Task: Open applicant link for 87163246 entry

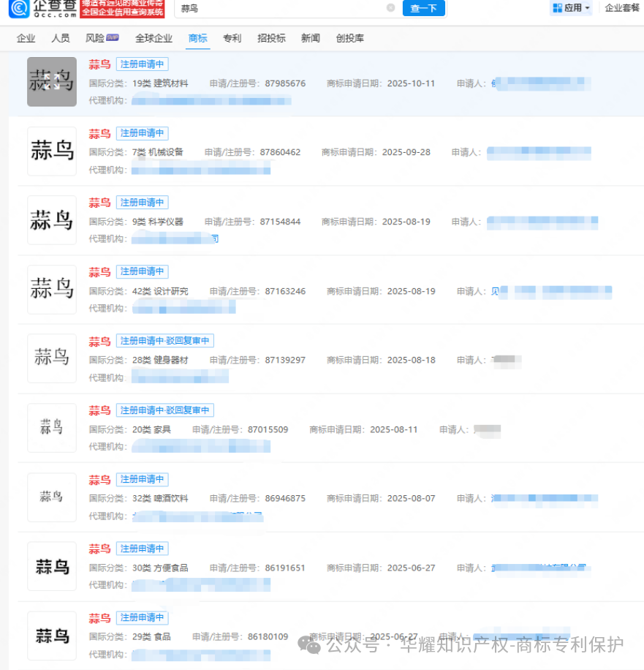Action: click(551, 291)
